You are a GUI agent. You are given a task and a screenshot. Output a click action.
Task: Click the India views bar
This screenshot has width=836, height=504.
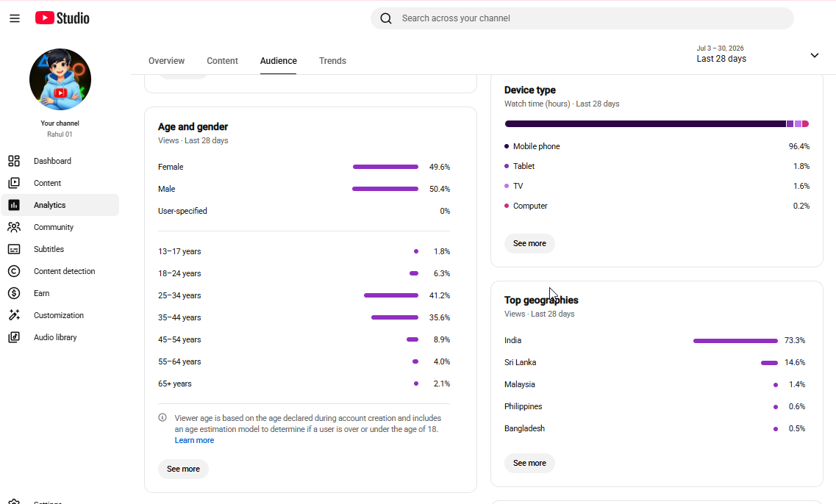click(735, 340)
